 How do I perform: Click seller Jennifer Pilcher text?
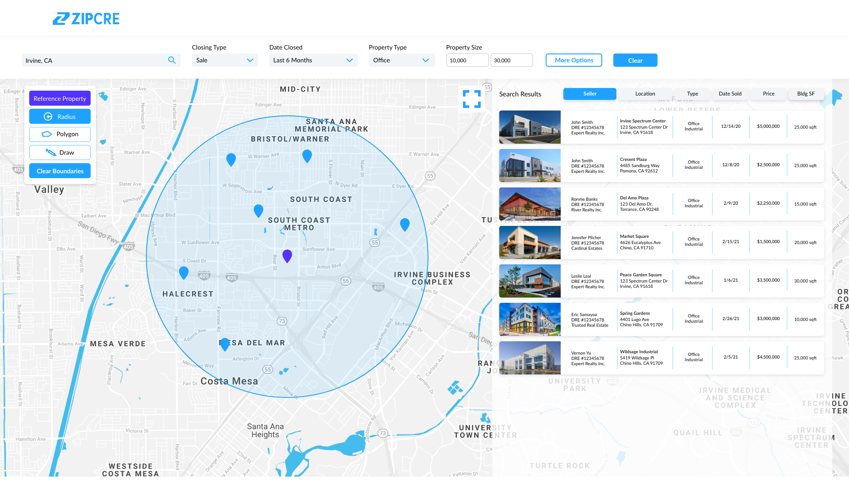click(586, 237)
